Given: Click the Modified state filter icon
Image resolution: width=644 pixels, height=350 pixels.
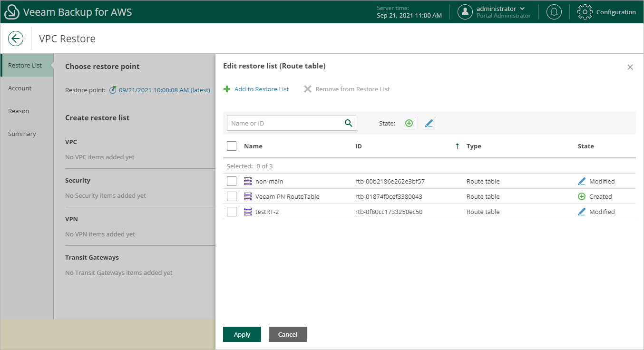Looking at the screenshot, I should click(x=429, y=123).
